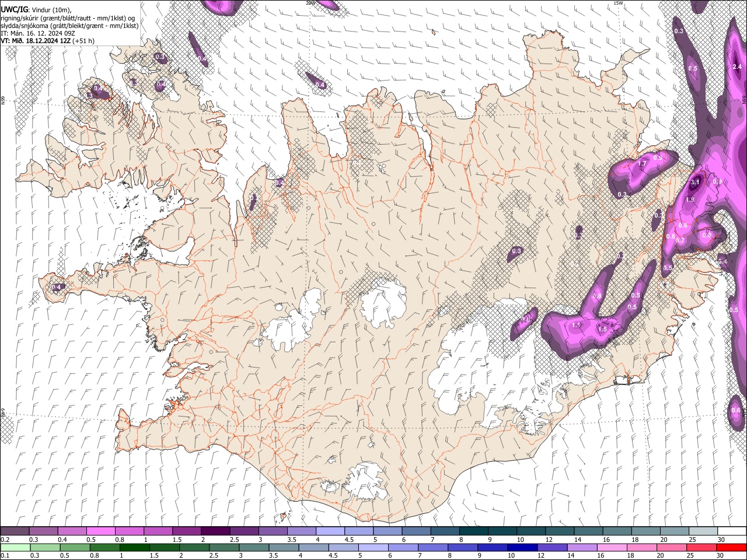Screen dimensions: 747x560
Task: Click the '2.4' precipitation value on the map
Action: point(736,67)
